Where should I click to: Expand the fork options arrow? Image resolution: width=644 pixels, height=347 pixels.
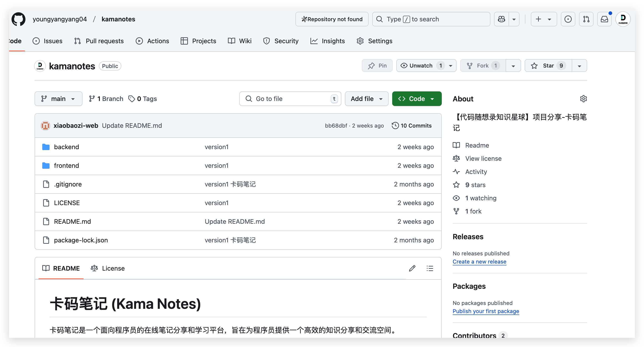pos(513,65)
